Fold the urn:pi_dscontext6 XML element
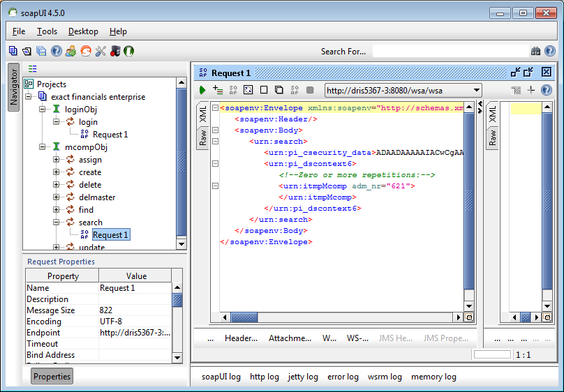This screenshot has width=564, height=392. [x=215, y=163]
